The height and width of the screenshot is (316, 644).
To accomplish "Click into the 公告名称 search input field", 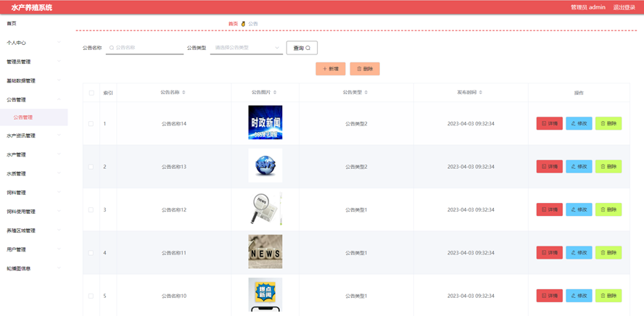I will click(144, 48).
